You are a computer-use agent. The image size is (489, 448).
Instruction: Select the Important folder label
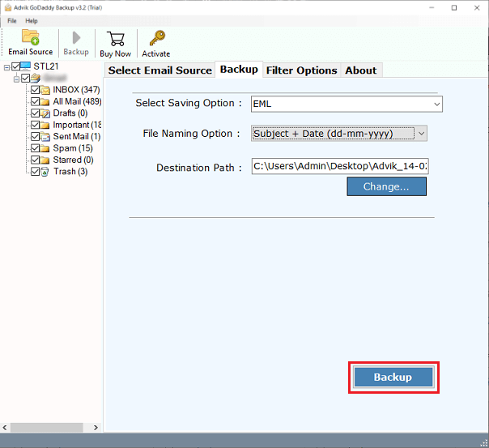tap(77, 125)
